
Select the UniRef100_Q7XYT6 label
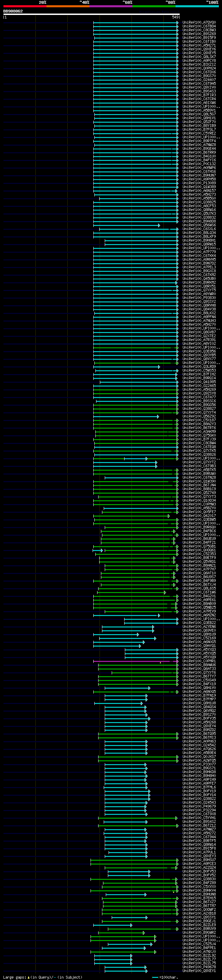point(199,673)
